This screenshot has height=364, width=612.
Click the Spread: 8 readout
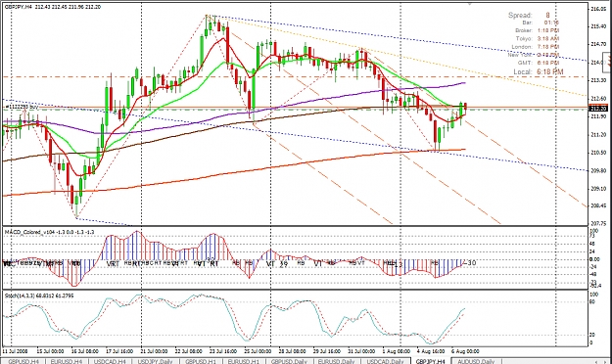point(529,16)
